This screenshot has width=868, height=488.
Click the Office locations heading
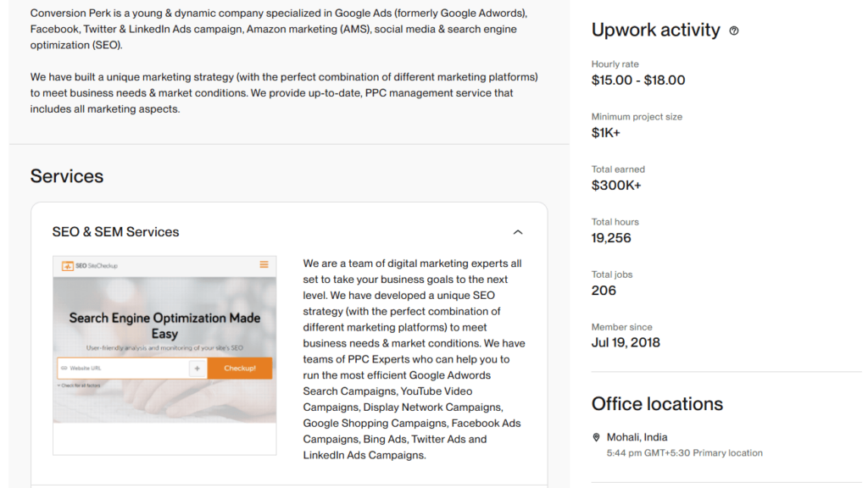(657, 404)
